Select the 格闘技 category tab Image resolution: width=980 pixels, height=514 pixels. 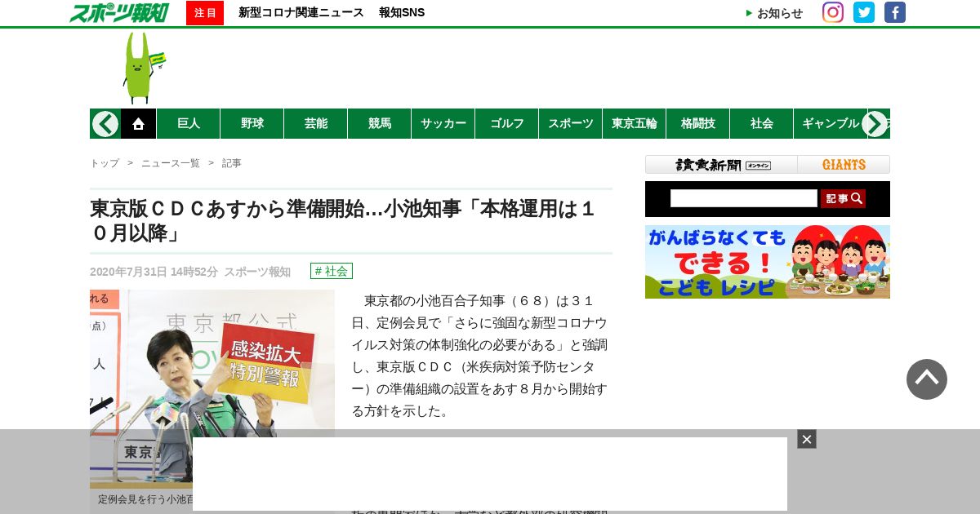coord(698,123)
